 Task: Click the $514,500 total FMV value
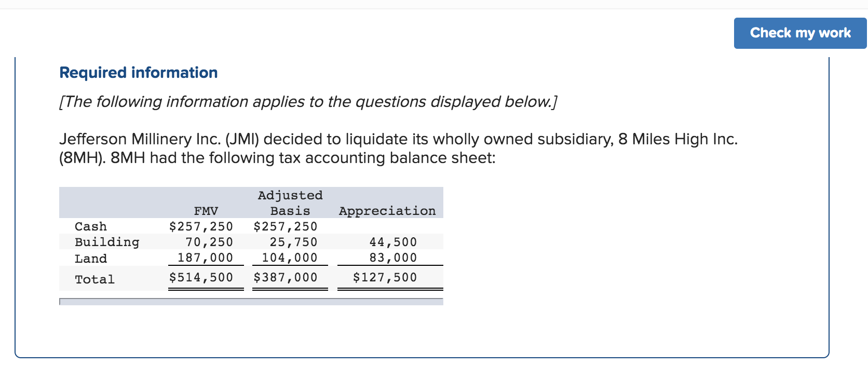(200, 277)
